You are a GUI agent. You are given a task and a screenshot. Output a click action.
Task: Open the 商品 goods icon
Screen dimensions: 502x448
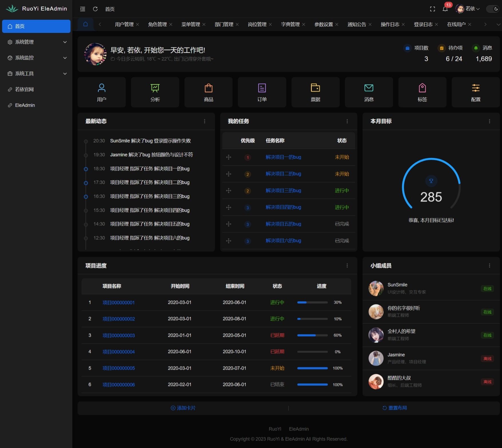(208, 92)
